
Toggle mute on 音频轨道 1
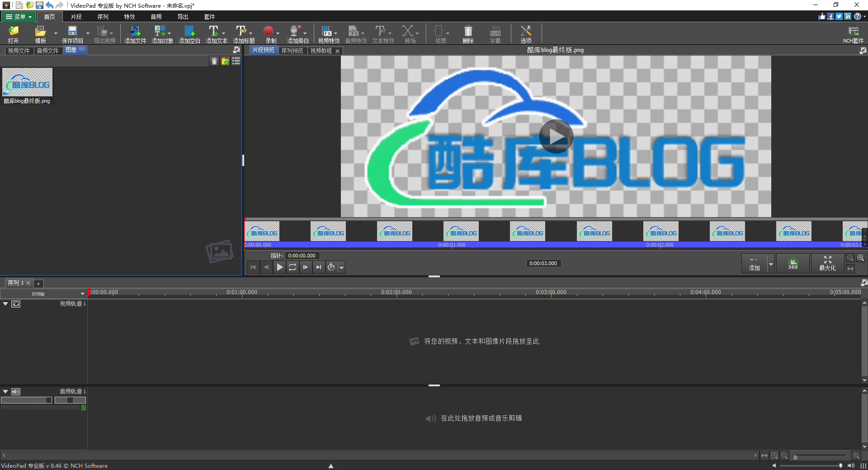pos(16,392)
